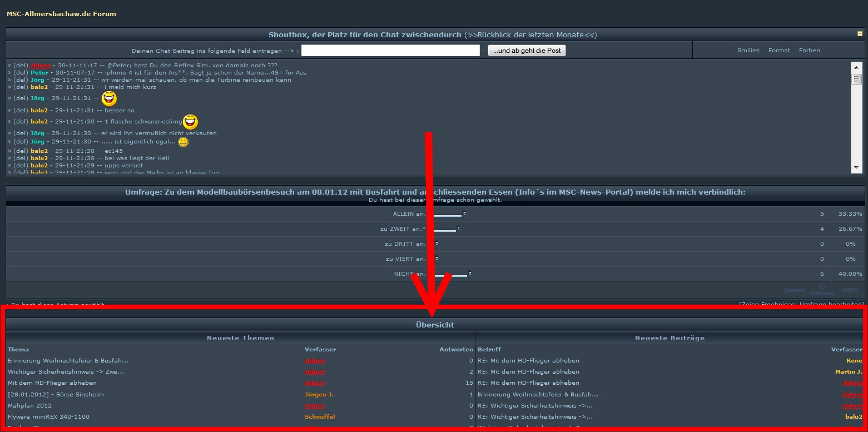Open Peter's profile in the shoutbox
The width and height of the screenshot is (868, 432).
(x=39, y=72)
